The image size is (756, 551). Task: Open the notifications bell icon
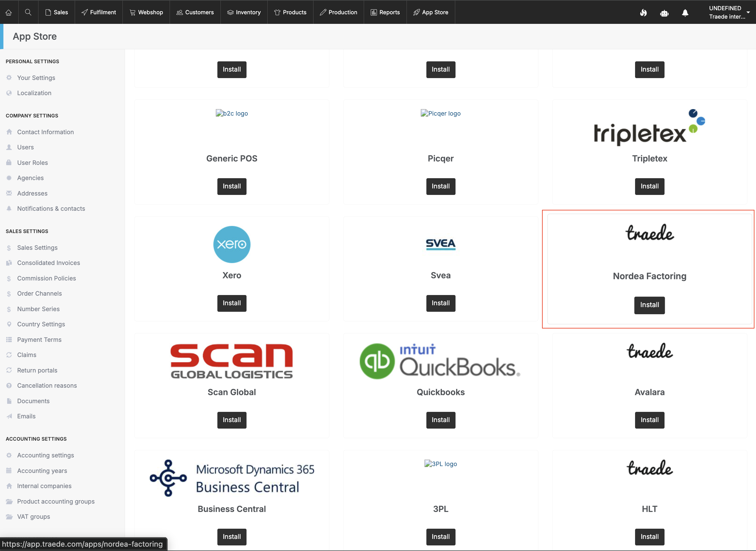coord(685,13)
